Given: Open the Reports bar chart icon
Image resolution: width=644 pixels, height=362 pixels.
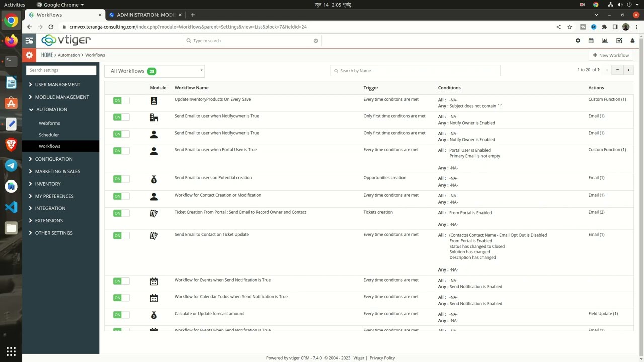Looking at the screenshot, I should (605, 41).
